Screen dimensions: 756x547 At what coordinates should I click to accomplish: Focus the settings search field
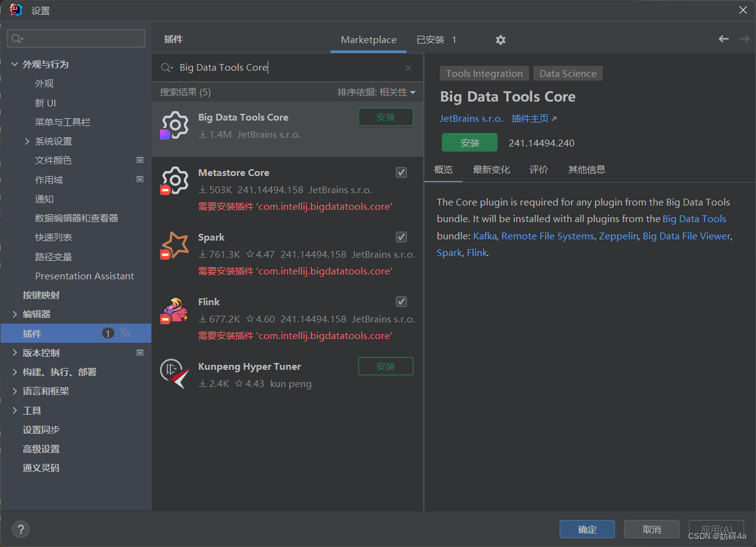(x=76, y=39)
